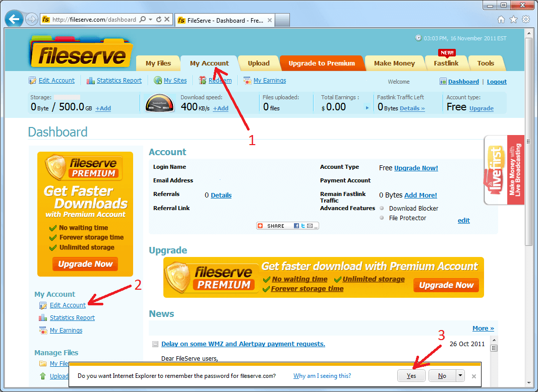
Task: Click the Statistics Report chart icon in the top submenu
Action: click(x=91, y=81)
